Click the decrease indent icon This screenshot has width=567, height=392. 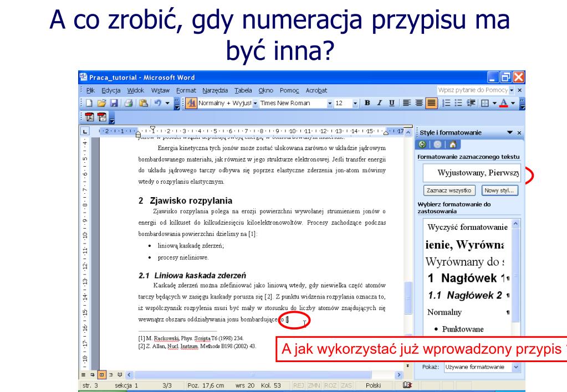[471, 103]
